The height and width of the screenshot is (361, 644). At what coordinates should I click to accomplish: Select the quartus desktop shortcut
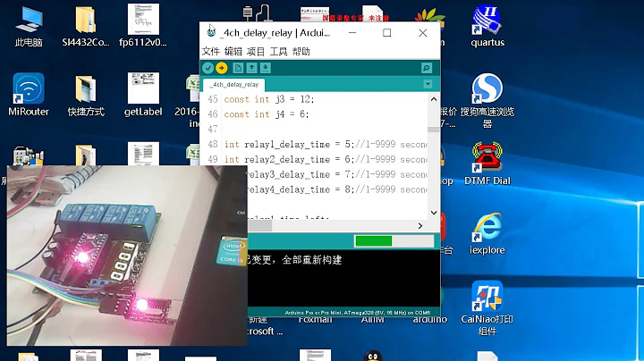pos(487,26)
